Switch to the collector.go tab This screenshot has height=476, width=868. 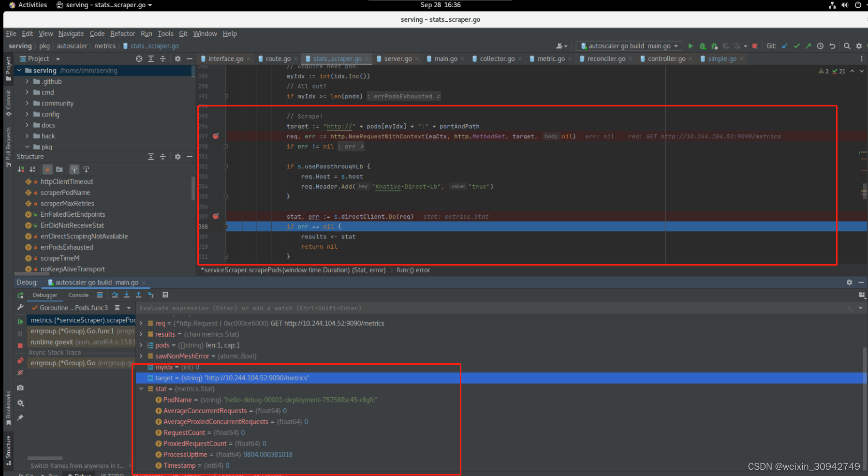pyautogui.click(x=497, y=59)
